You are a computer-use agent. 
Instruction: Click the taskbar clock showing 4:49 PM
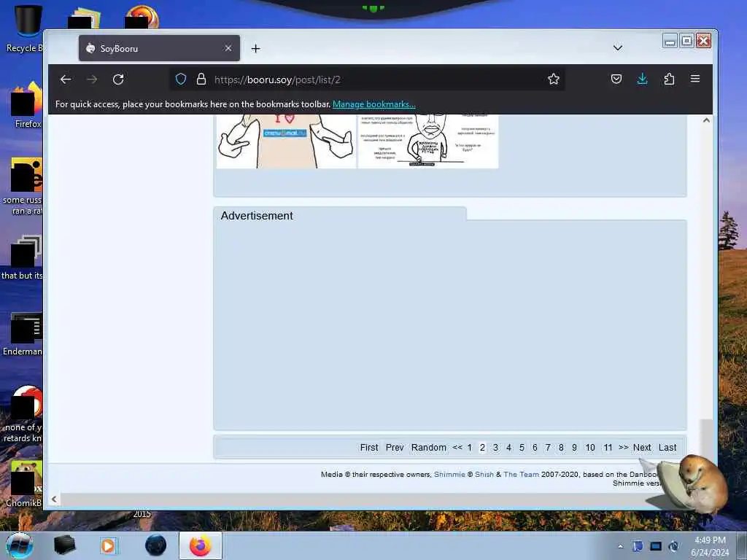point(710,546)
